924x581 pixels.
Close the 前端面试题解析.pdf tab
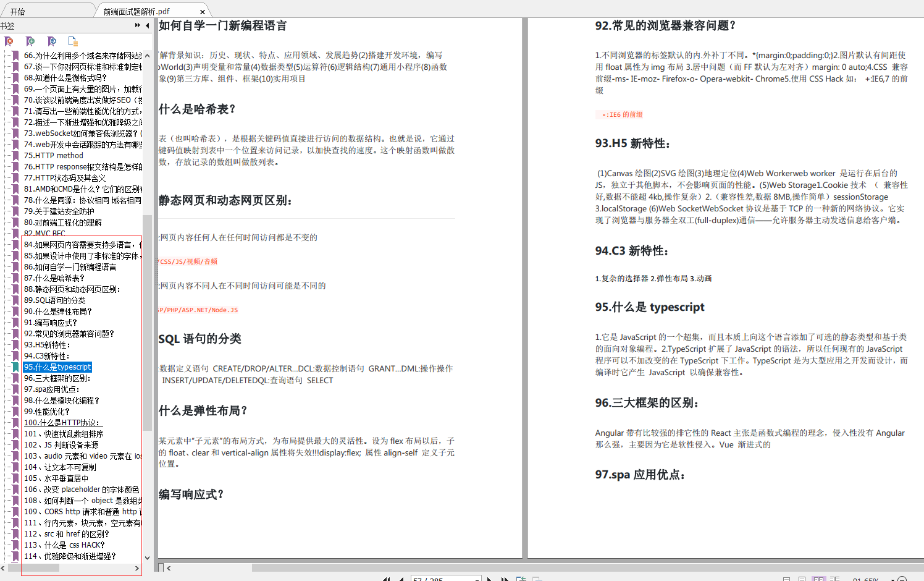[x=203, y=12]
